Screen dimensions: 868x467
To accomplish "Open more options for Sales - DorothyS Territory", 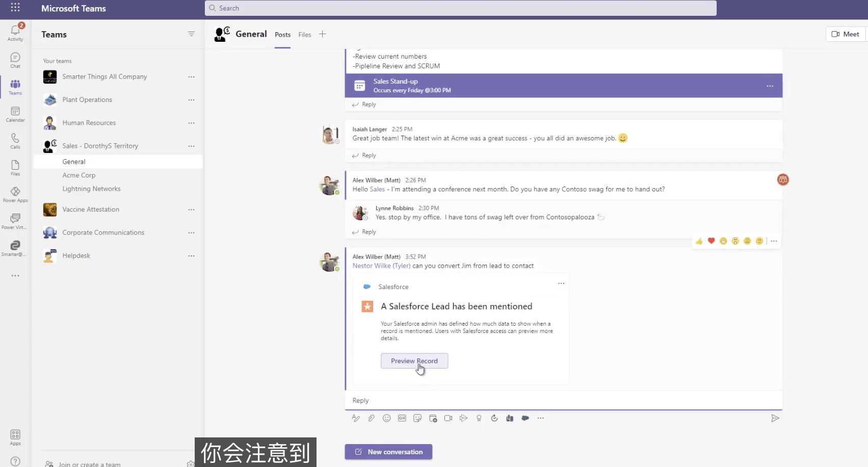I will (191, 146).
